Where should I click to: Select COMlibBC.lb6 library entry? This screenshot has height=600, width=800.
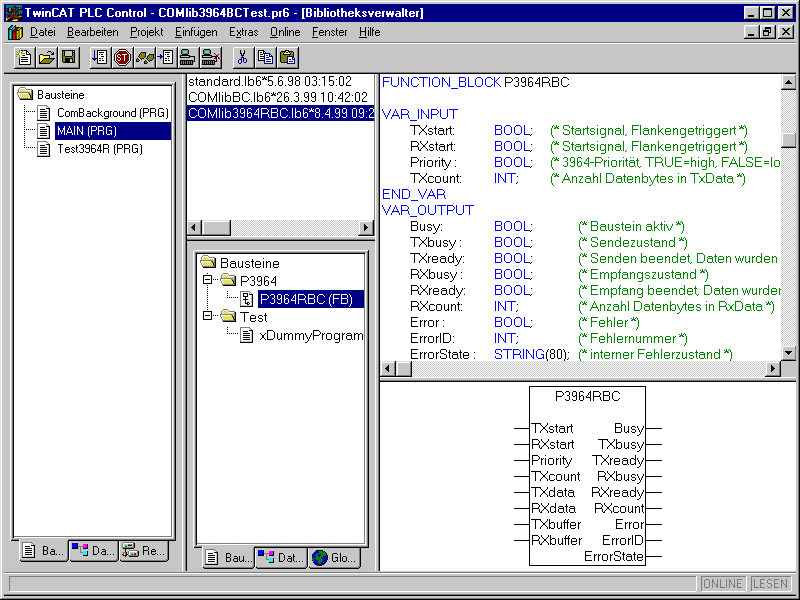pos(281,97)
